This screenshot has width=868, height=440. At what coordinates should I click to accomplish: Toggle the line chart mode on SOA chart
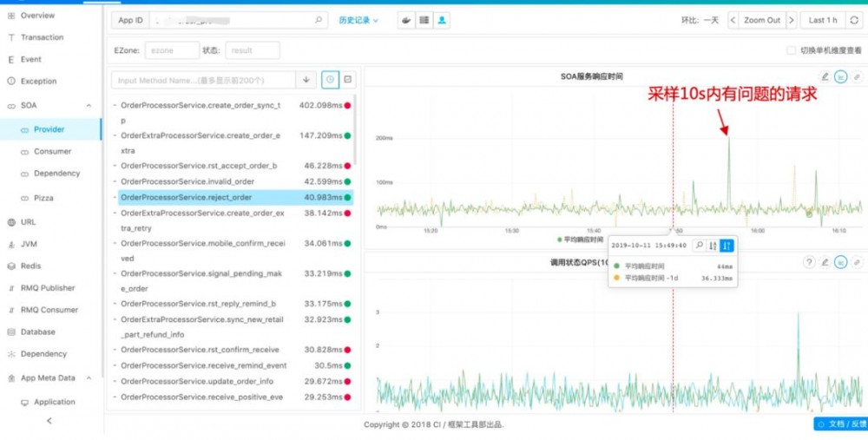840,77
